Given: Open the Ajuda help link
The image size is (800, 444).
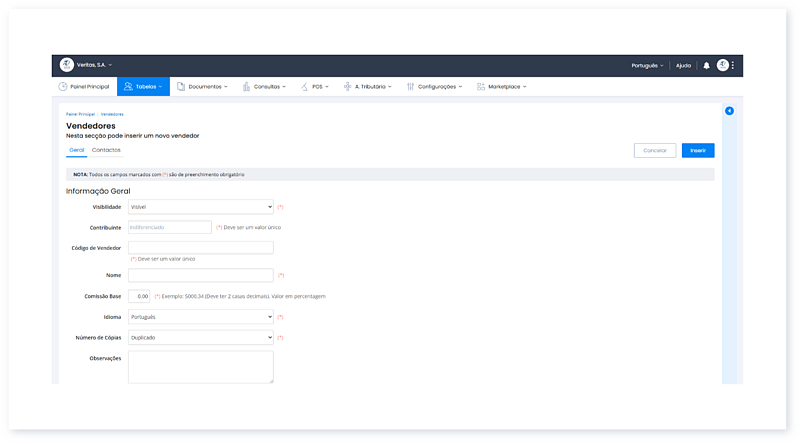Looking at the screenshot, I should coord(683,65).
